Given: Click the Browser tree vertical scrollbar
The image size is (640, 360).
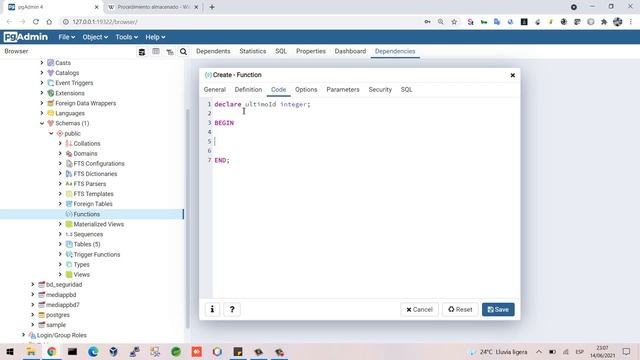Looking at the screenshot, I should pos(188,218).
